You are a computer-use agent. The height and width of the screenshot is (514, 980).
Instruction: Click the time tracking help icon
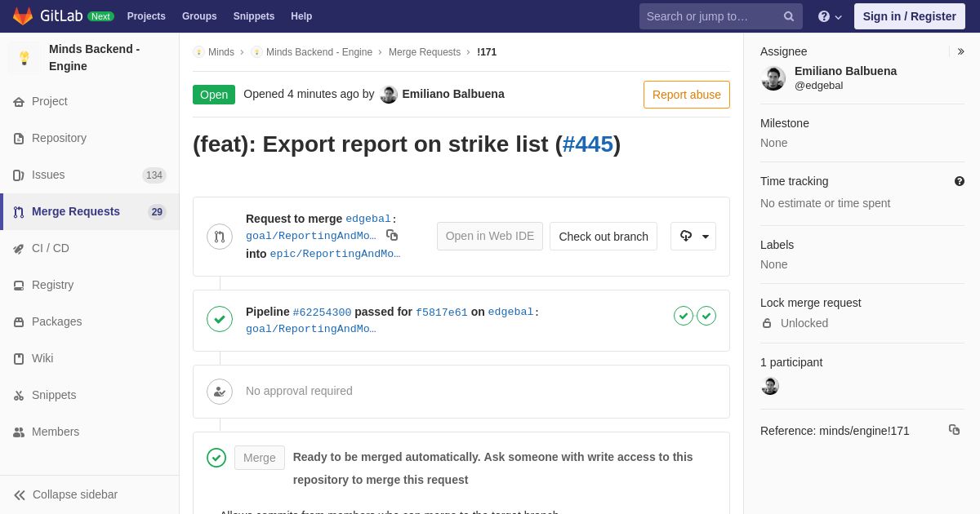pyautogui.click(x=960, y=181)
